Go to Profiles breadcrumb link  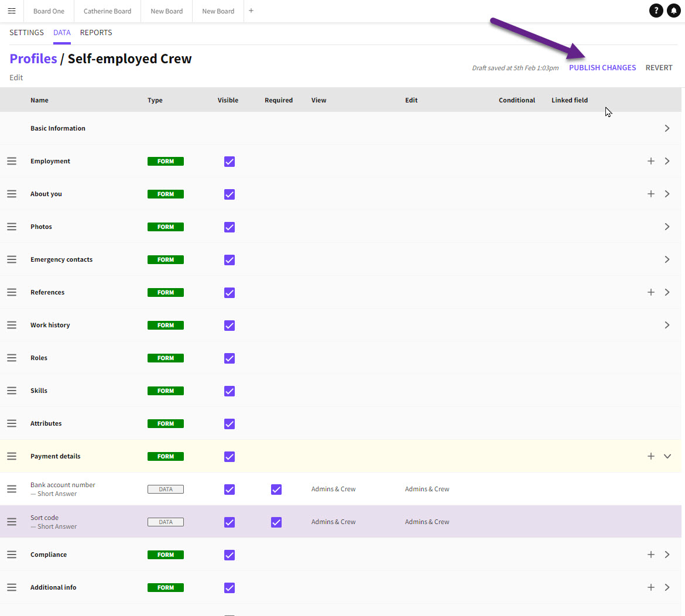click(33, 59)
